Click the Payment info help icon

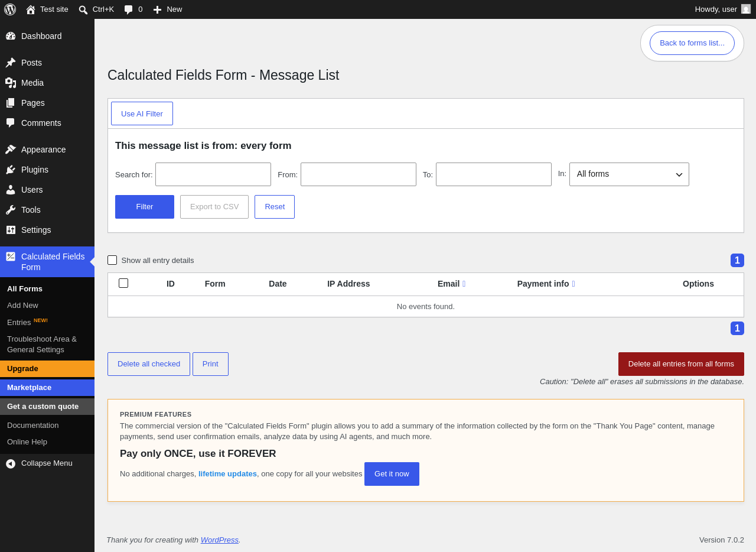click(x=573, y=284)
